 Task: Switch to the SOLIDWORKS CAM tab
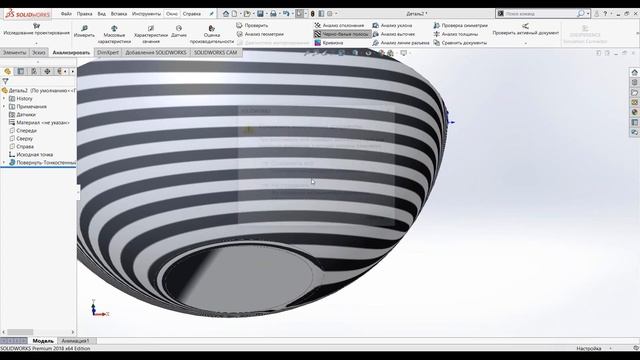tap(216, 52)
